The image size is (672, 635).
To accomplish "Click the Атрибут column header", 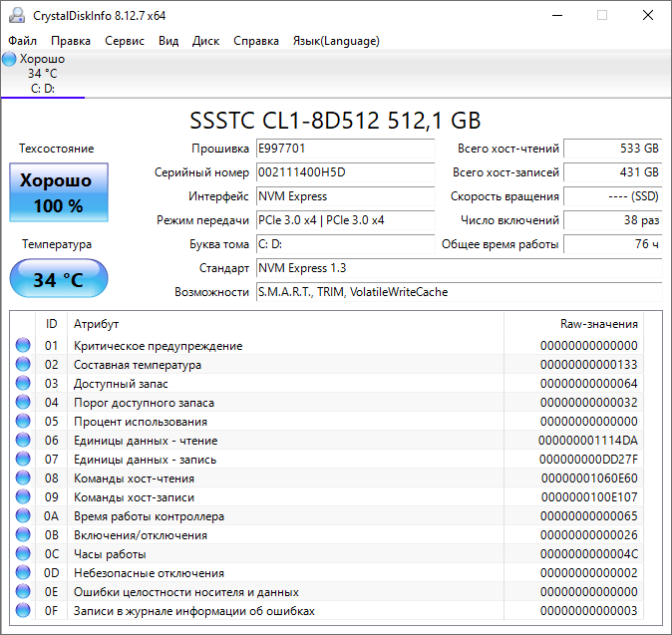I will coord(285,324).
